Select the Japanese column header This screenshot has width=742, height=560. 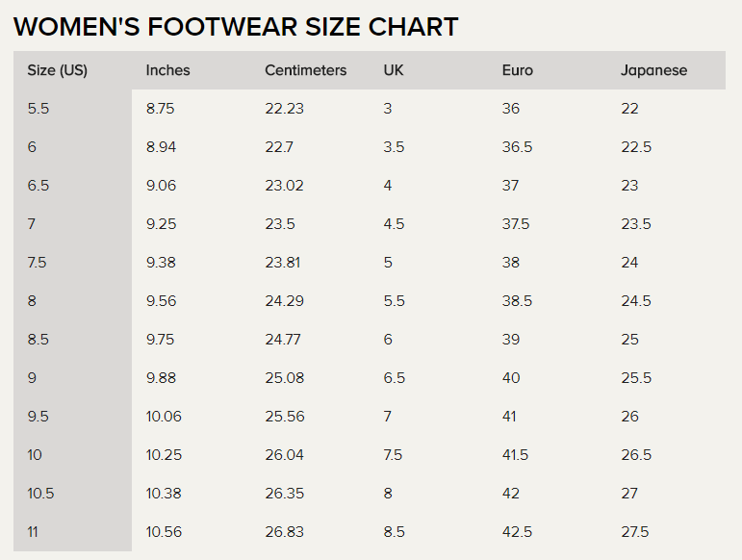pyautogui.click(x=654, y=70)
